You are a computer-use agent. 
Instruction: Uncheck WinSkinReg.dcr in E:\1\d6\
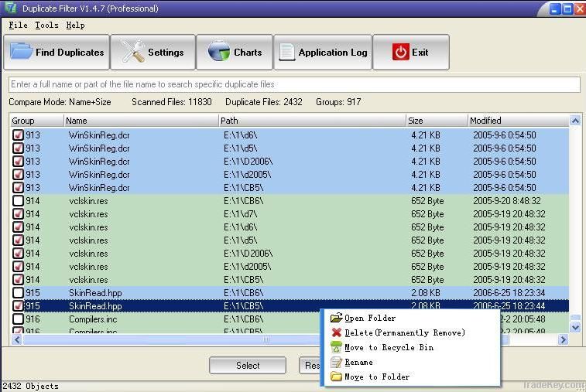(18, 135)
